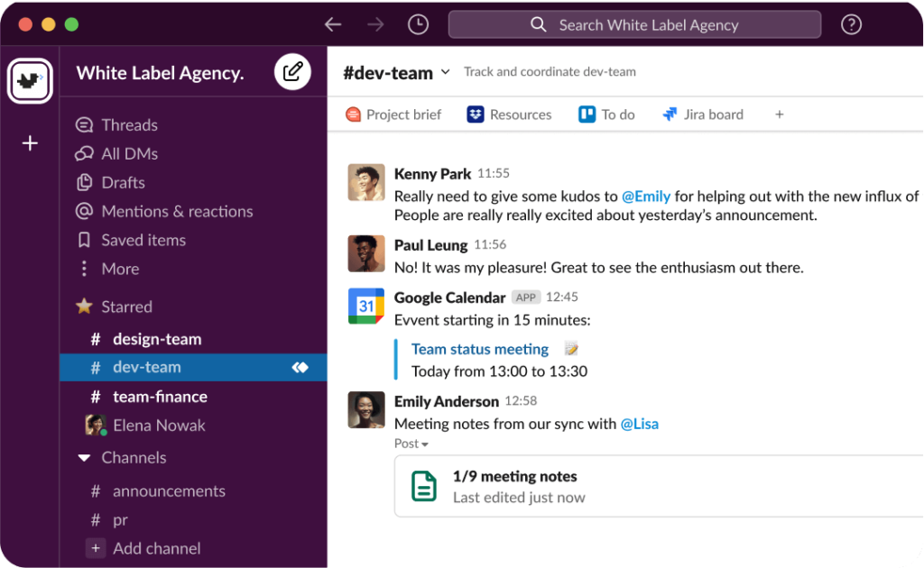Click the Mentions & reactions at-sign icon
Viewport: 924px width, 568px height.
tap(84, 211)
